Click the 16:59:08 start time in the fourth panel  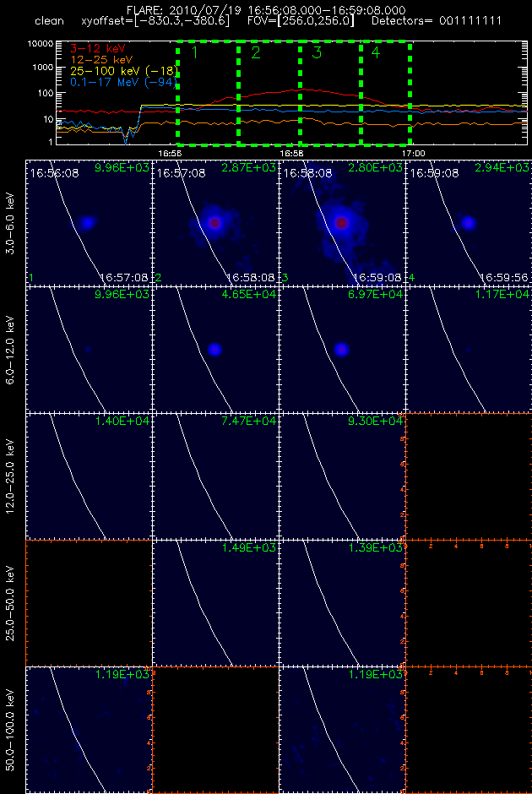[x=435, y=173]
